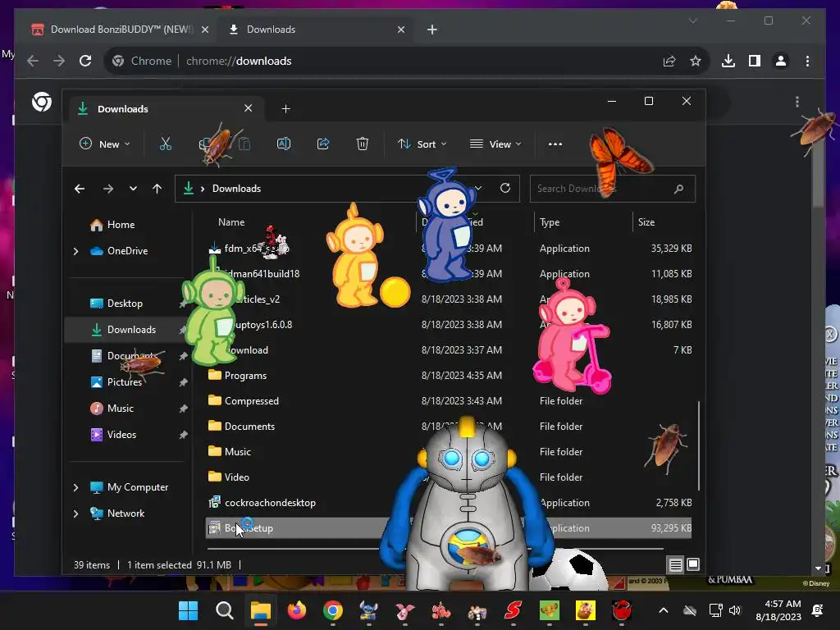Open Firefox from the taskbar
840x630 pixels.
pyautogui.click(x=297, y=610)
